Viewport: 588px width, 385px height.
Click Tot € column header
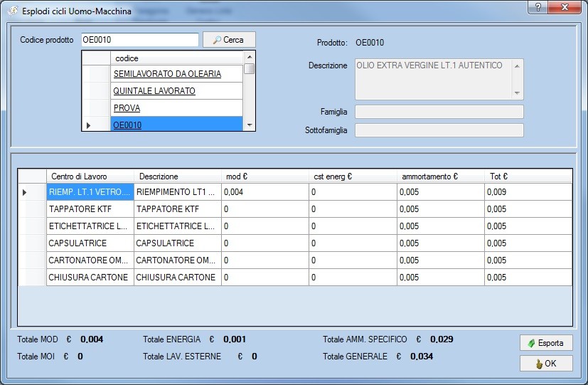(528, 176)
